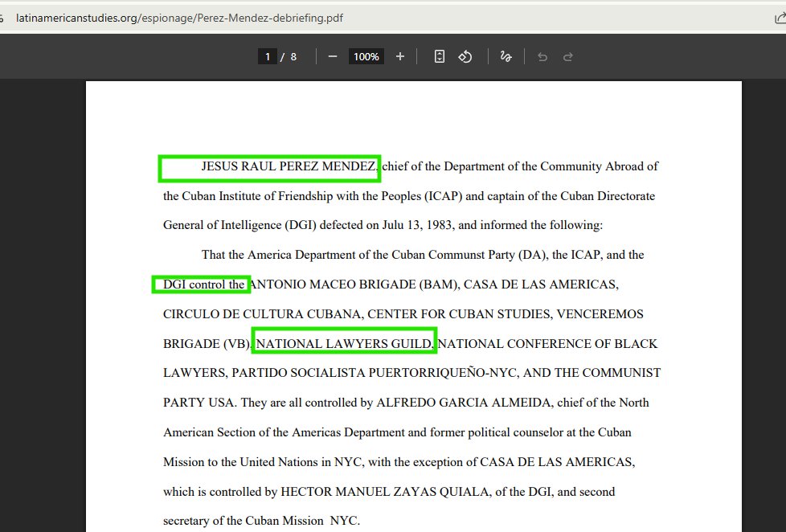The image size is (786, 532).
Task: Click the undo arrow in PDF toolbar
Action: 542,57
